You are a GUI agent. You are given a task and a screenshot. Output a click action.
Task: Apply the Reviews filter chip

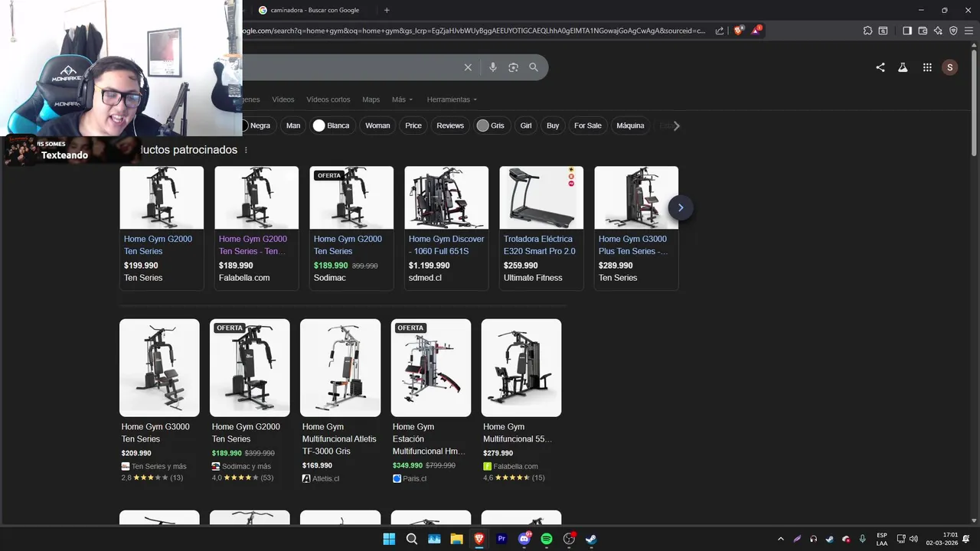[x=450, y=126]
